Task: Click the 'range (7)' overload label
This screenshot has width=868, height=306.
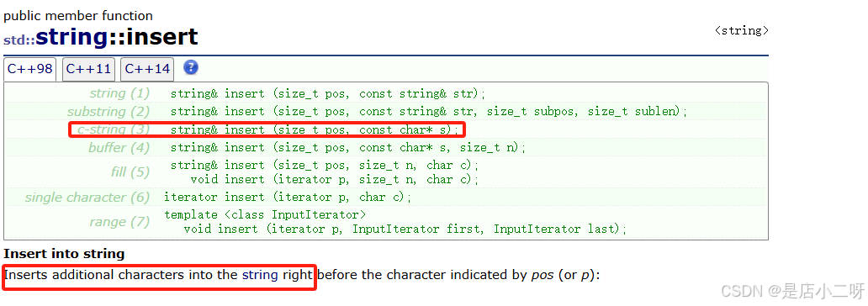Action: [120, 222]
